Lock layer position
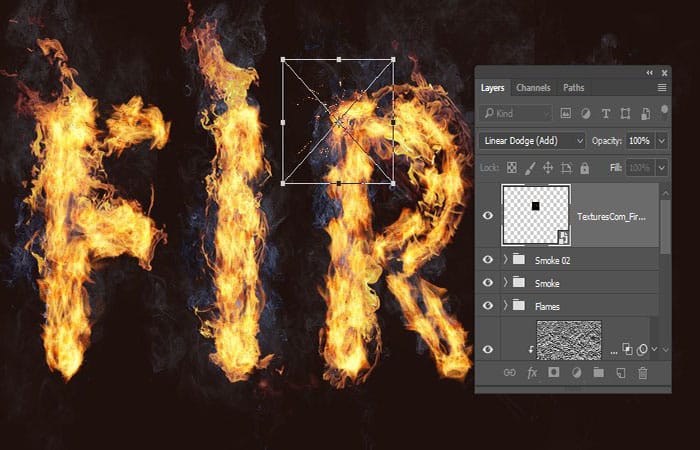 pos(548,168)
